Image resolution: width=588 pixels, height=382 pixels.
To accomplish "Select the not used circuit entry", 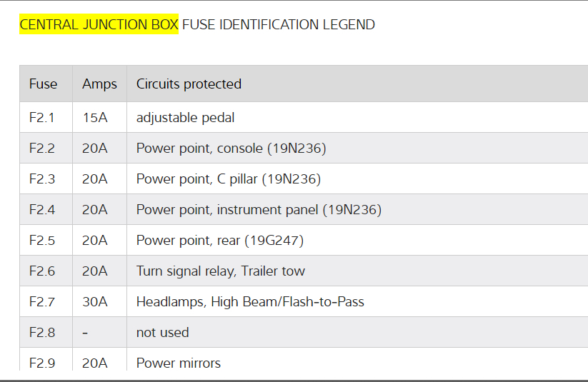I will (162, 333).
